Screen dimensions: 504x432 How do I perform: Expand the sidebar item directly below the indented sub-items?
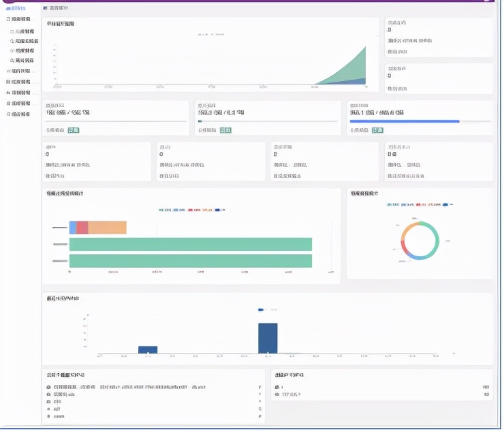(20, 71)
